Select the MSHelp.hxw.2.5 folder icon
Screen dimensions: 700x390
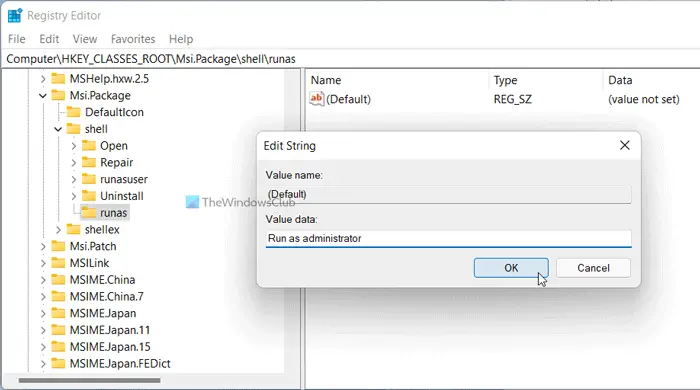tap(58, 79)
